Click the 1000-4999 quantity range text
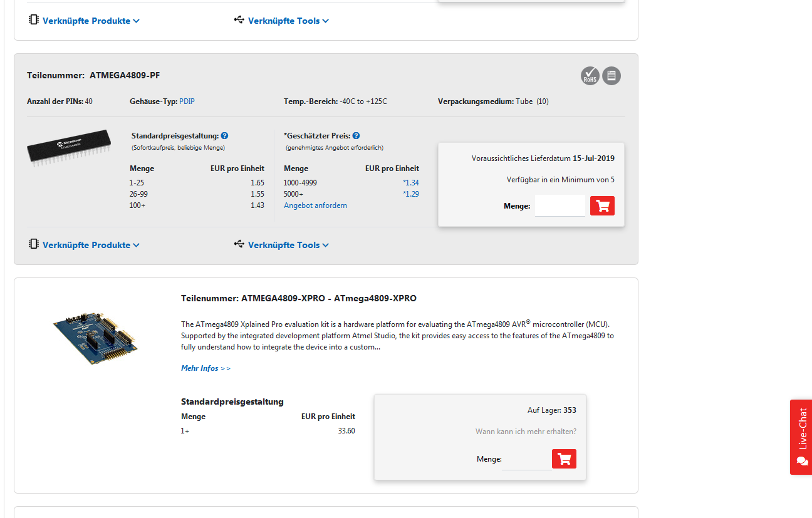 300,183
